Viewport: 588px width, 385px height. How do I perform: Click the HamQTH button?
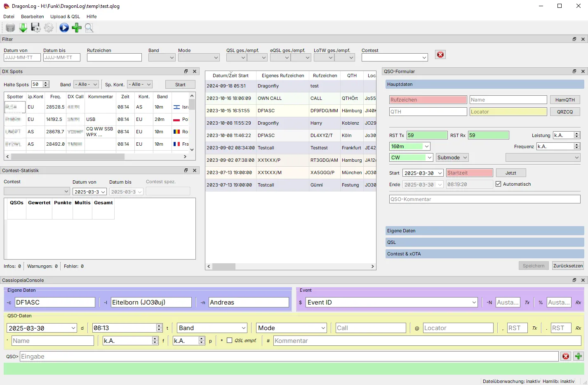(x=565, y=100)
